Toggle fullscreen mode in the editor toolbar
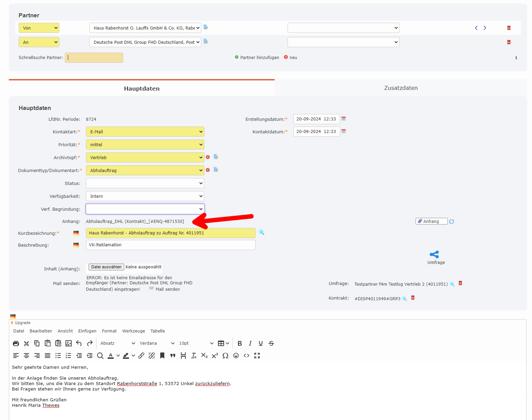Image resolution: width=532 pixels, height=420 pixels. [x=257, y=356]
